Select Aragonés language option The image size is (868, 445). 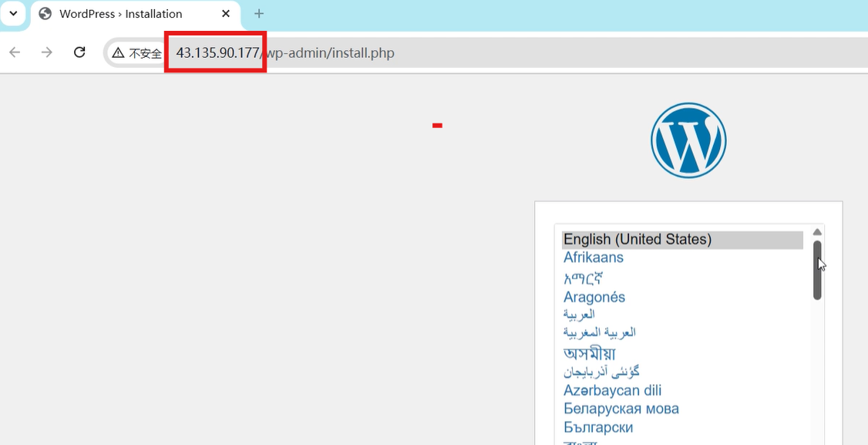point(594,297)
